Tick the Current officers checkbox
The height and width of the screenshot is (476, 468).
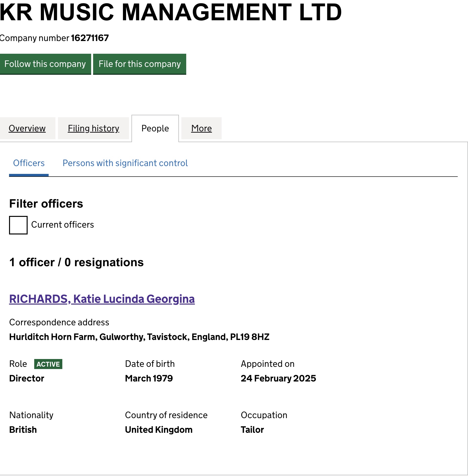pyautogui.click(x=18, y=225)
